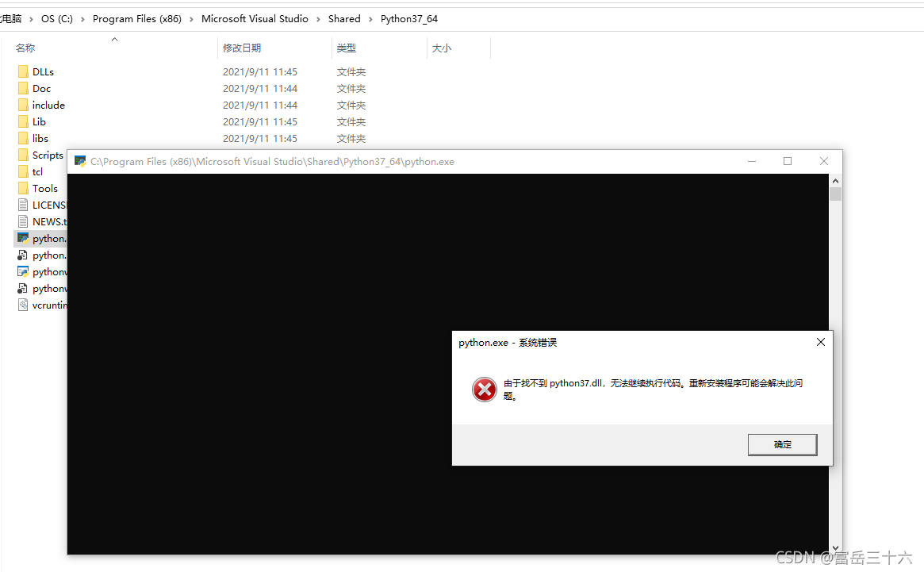The width and height of the screenshot is (924, 572).
Task: Click the console window title path text
Action: pos(272,162)
